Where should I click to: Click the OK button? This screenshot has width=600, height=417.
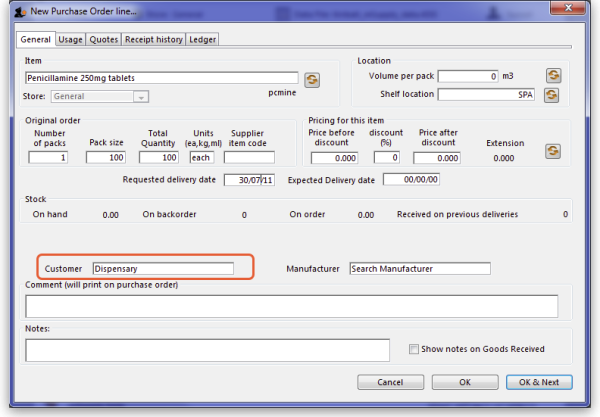tap(464, 382)
